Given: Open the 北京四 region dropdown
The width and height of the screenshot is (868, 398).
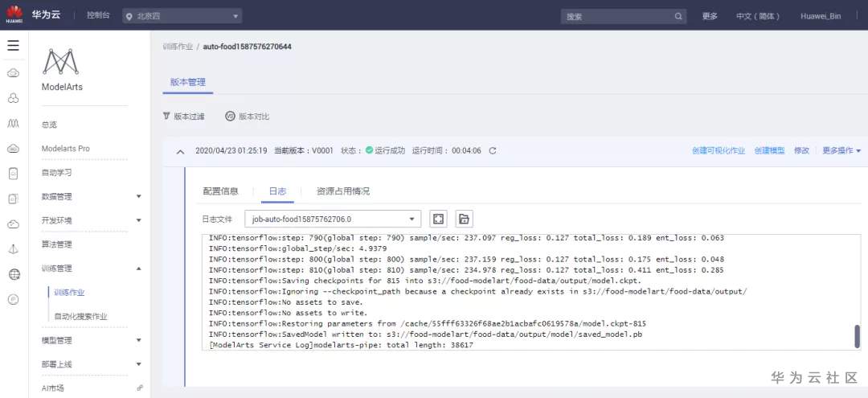Looking at the screenshot, I should (x=182, y=16).
